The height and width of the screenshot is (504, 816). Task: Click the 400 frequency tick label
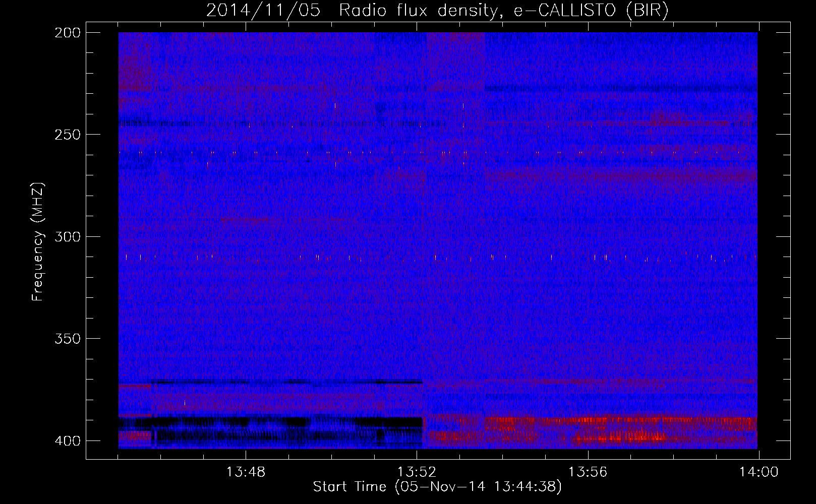(67, 440)
